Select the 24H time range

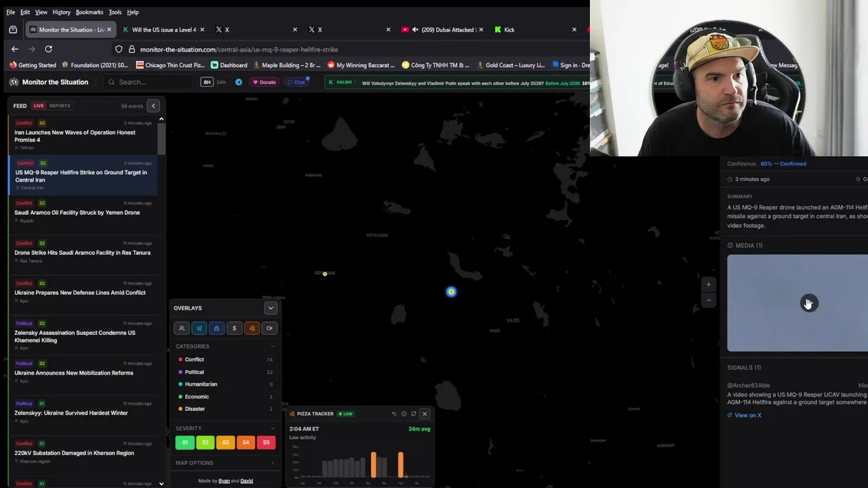click(x=221, y=82)
